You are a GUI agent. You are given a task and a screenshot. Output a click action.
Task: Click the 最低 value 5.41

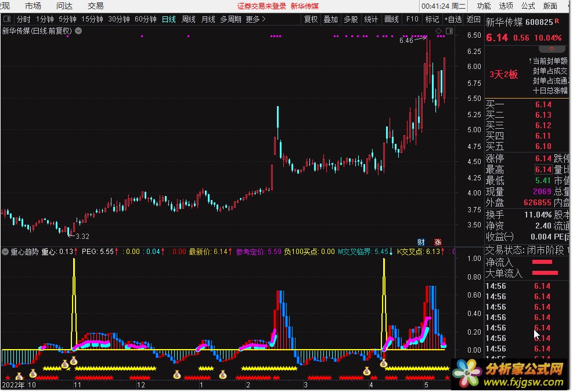point(543,180)
